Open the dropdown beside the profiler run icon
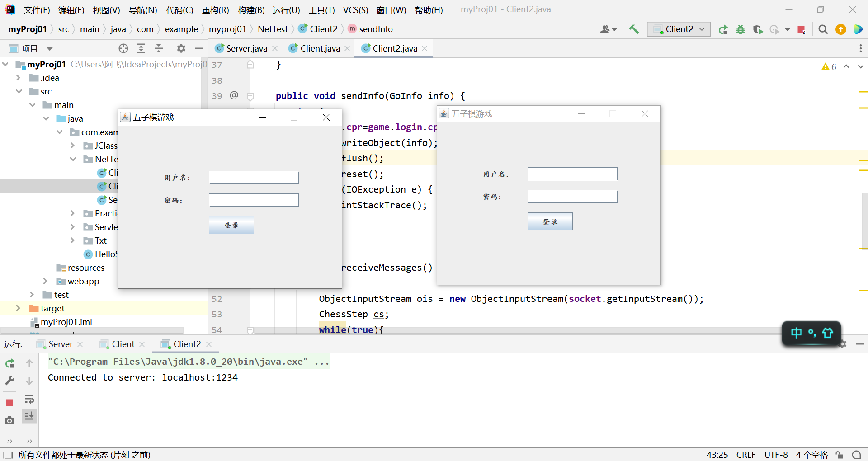 788,30
